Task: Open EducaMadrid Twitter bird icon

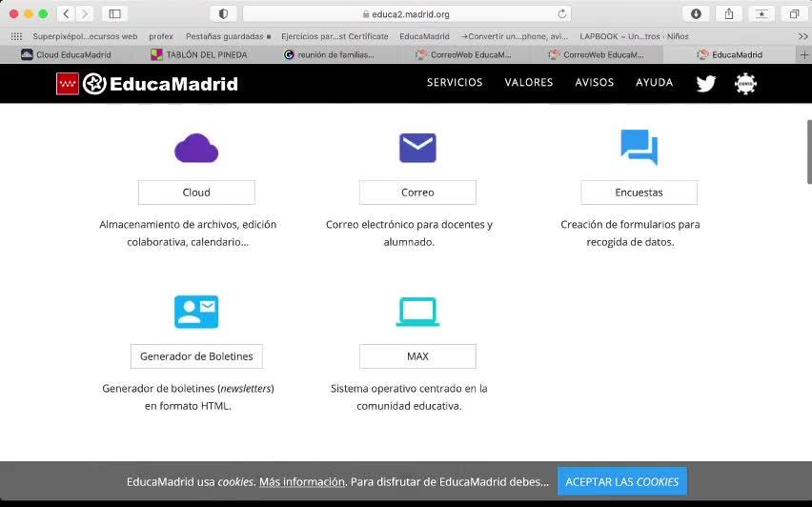Action: click(706, 83)
